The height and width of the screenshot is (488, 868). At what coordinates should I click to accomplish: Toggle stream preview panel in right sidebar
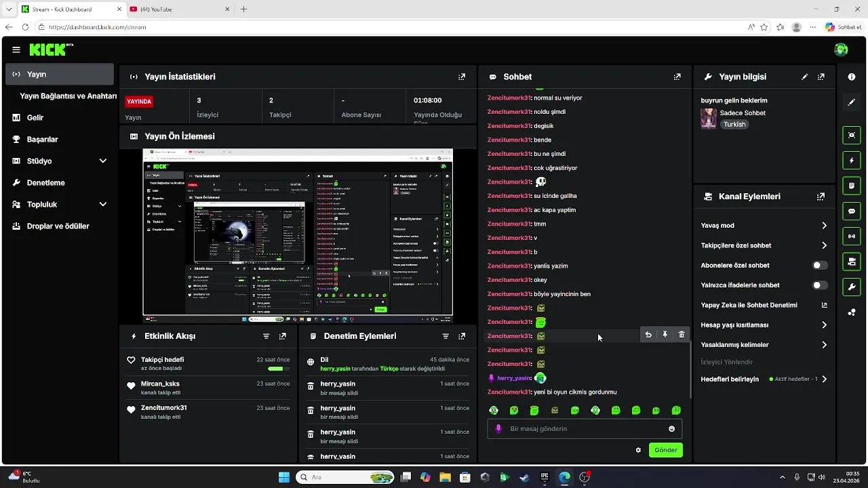coord(852,135)
